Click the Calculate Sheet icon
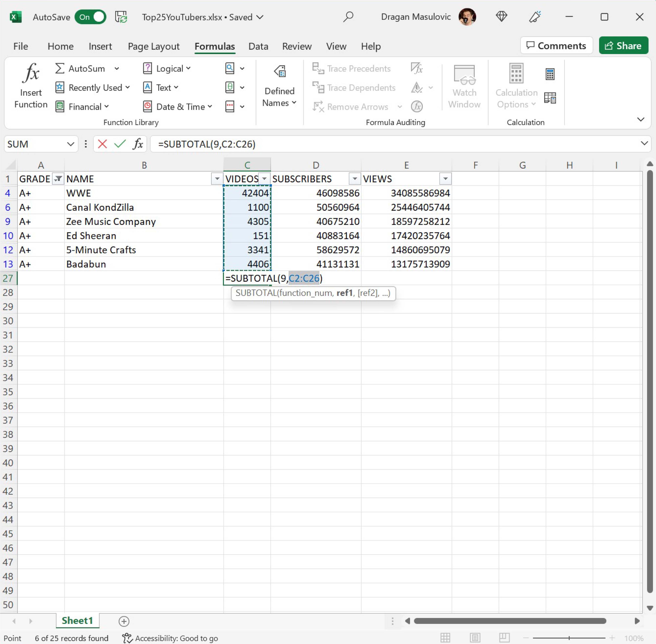The height and width of the screenshot is (644, 656). 550,98
